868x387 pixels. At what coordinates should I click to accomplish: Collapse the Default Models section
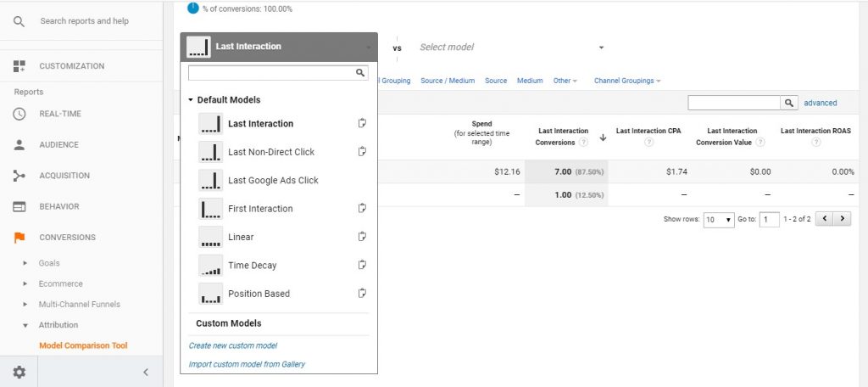tap(191, 100)
